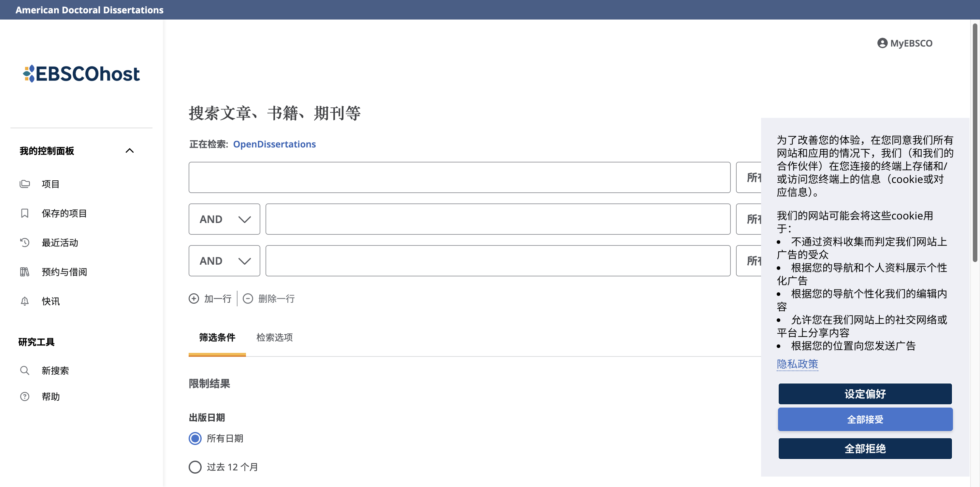This screenshot has height=487, width=980.
Task: Open the first AND operator dropdown
Action: (224, 219)
